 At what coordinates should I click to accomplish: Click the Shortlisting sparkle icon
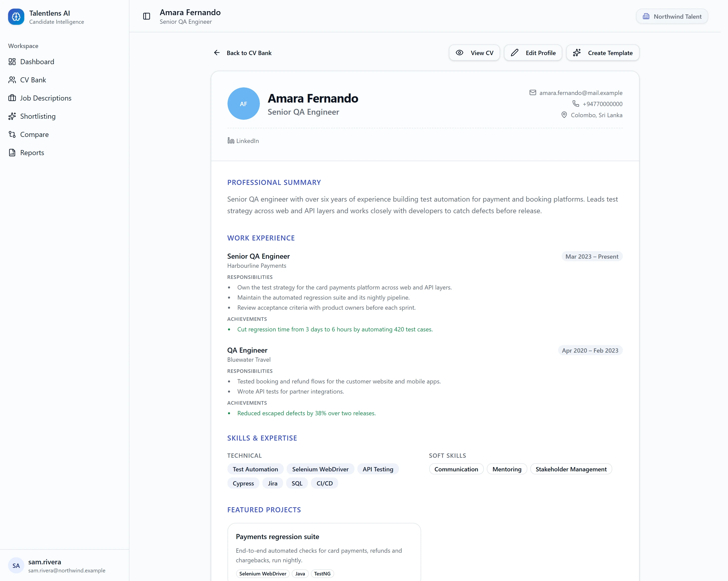12,116
